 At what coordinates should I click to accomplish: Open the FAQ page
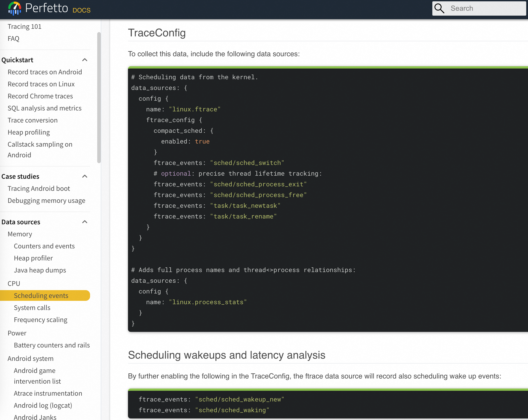[13, 38]
